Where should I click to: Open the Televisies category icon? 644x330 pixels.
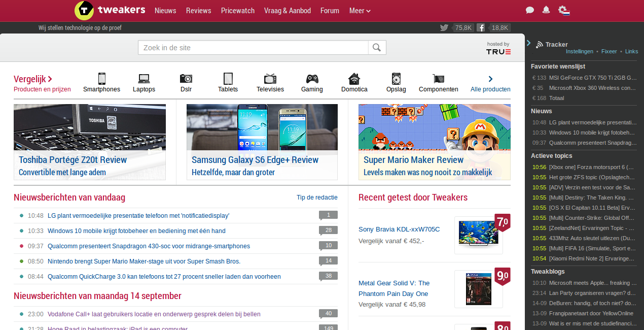coord(270,79)
